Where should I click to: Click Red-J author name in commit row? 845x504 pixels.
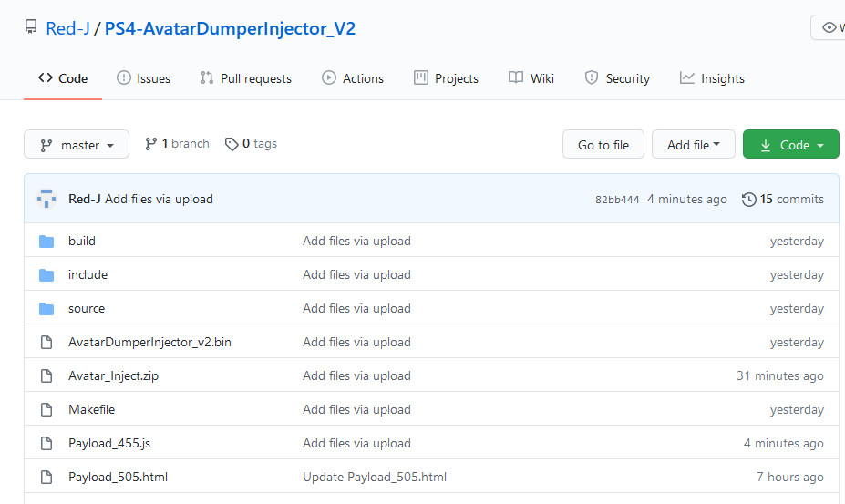tap(84, 199)
